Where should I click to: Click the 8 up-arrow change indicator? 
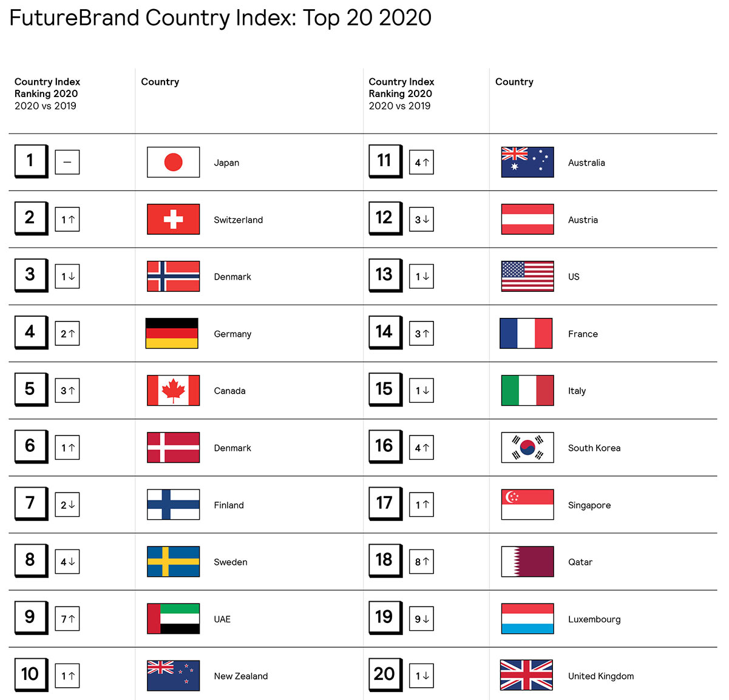tap(422, 562)
